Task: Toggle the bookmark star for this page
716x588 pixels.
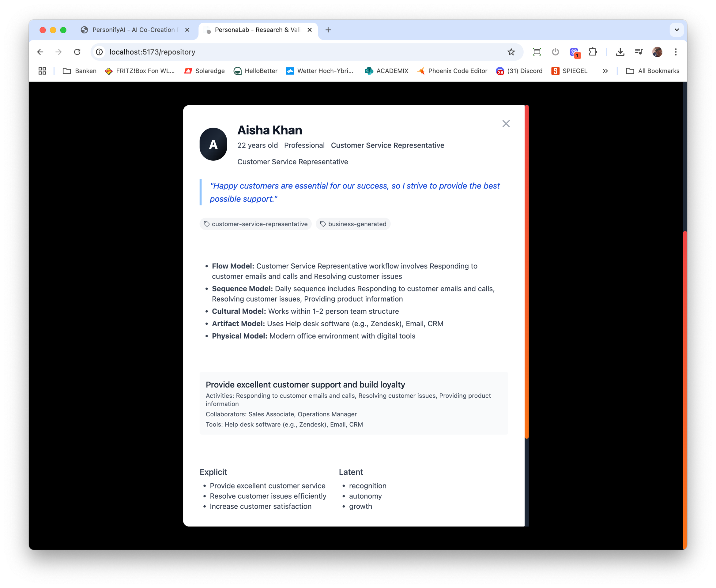Action: click(x=511, y=52)
